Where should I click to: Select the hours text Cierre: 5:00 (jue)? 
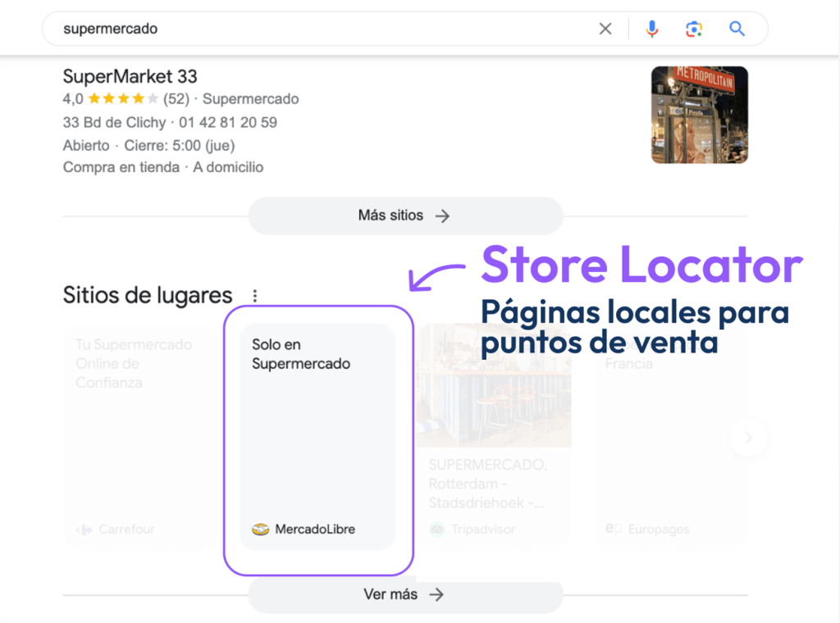[180, 146]
